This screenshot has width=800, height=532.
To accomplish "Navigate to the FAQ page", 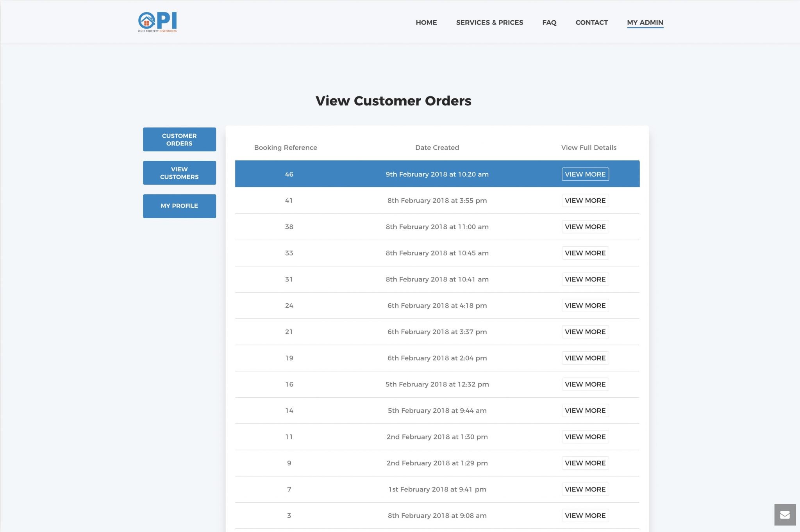I will pyautogui.click(x=549, y=23).
